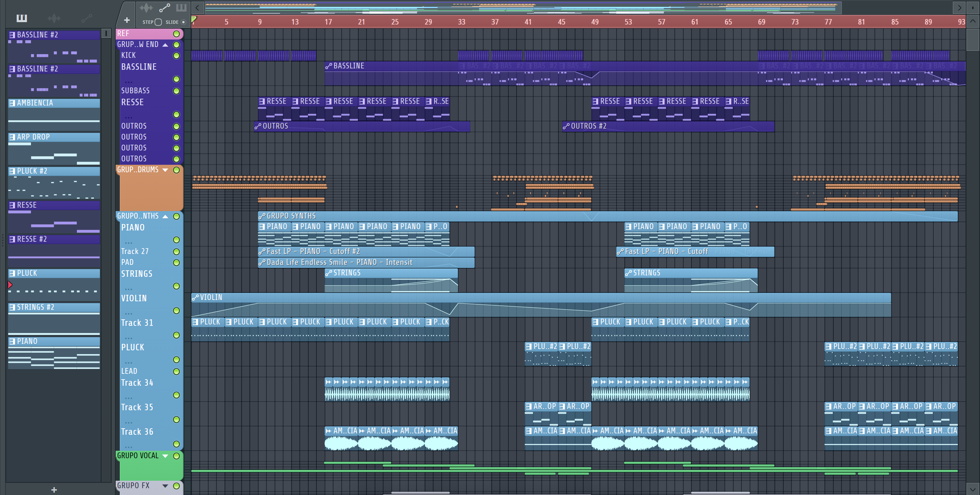Viewport: 980px width, 495px height.
Task: Select the ARP DROP pattern in picker
Action: click(54, 149)
